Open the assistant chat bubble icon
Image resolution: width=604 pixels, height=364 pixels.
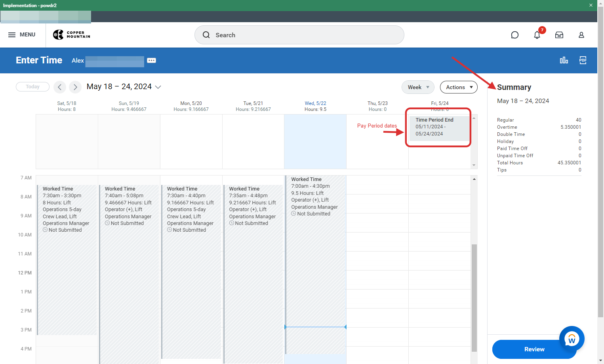515,35
